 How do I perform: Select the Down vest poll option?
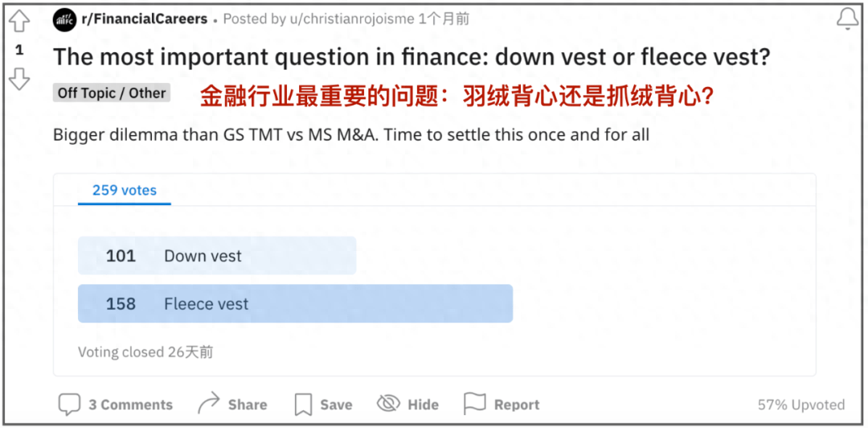pos(217,256)
